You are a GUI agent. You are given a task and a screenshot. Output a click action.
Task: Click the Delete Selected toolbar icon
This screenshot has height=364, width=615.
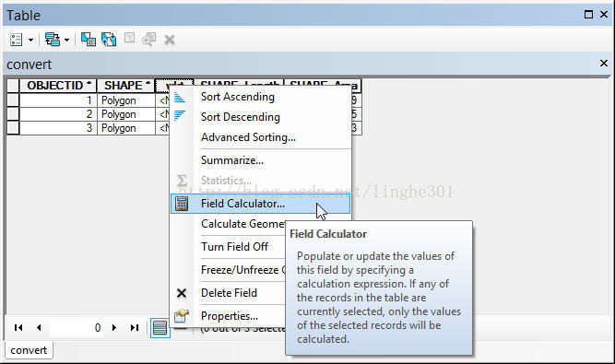pos(170,40)
